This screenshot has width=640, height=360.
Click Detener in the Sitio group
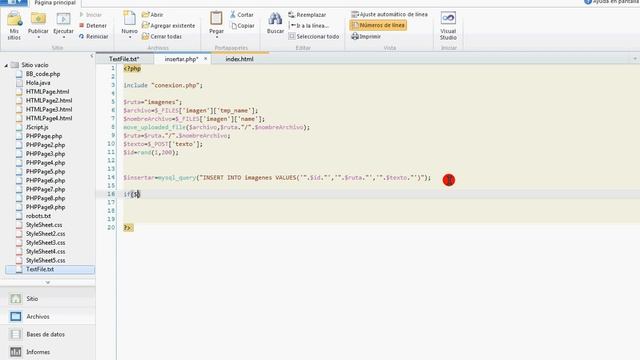point(93,25)
